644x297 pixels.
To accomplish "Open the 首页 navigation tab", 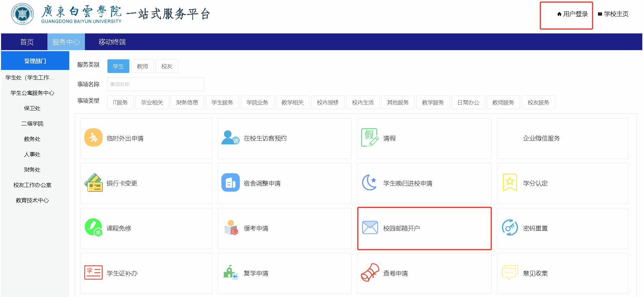I will click(27, 42).
